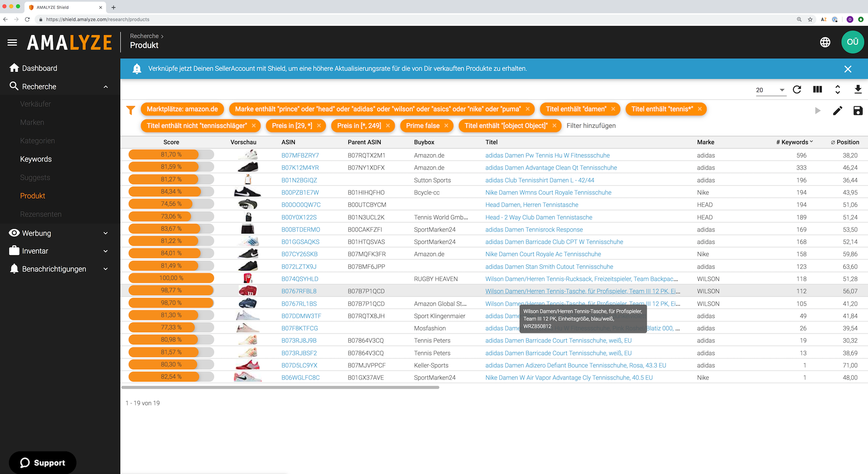Select Rezensenten in the sidebar

[x=41, y=214]
